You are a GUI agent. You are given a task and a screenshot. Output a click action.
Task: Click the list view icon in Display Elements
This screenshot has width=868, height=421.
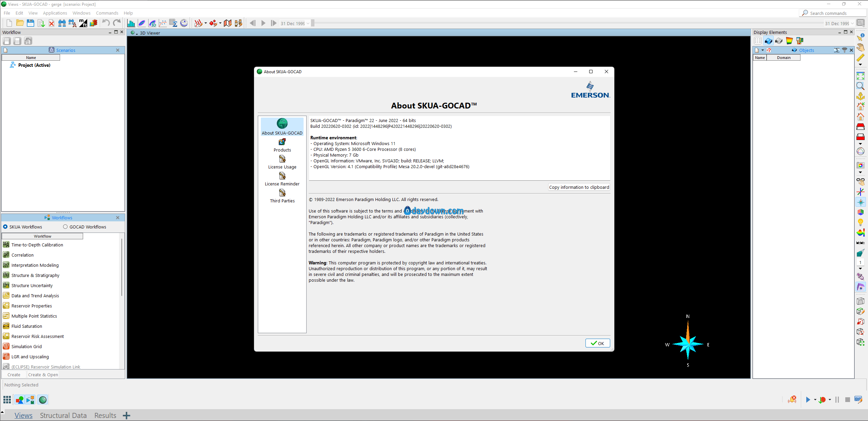pos(758,41)
